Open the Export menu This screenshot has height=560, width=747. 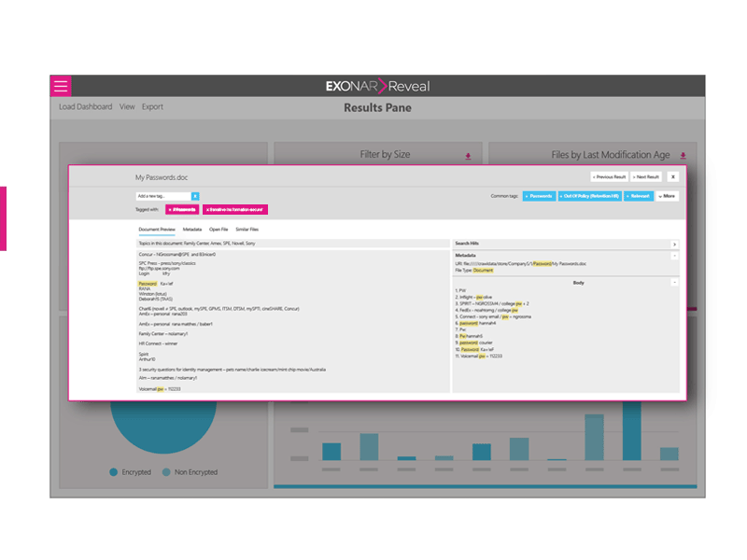pyautogui.click(x=152, y=106)
